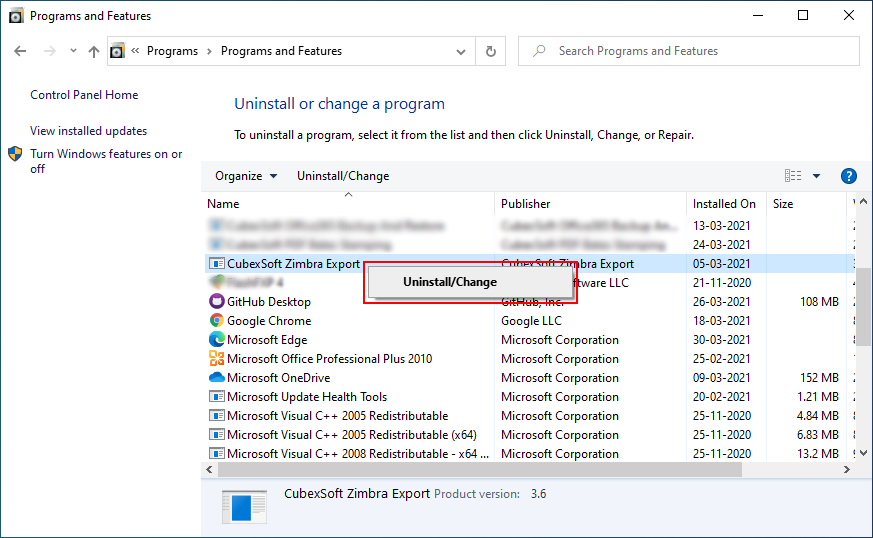
Task: Expand the More options view dropdown arrow
Action: point(816,176)
